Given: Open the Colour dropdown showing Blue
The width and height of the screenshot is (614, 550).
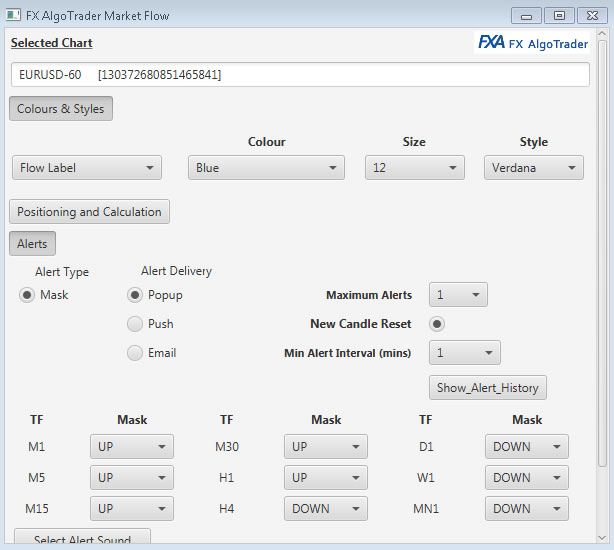Looking at the screenshot, I should pos(266,168).
